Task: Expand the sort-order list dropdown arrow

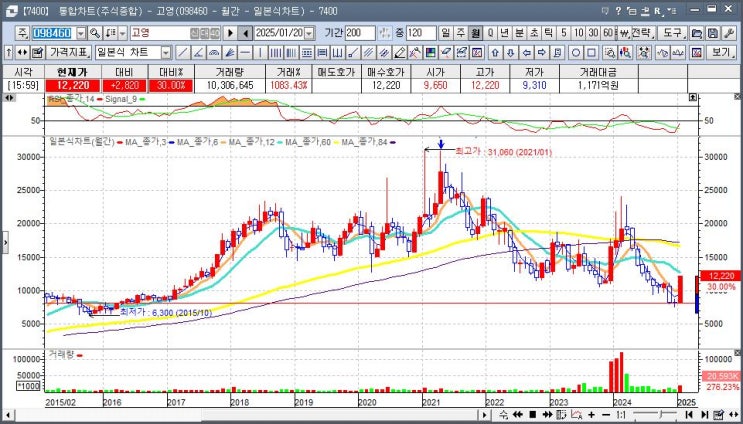Action: tap(123, 33)
